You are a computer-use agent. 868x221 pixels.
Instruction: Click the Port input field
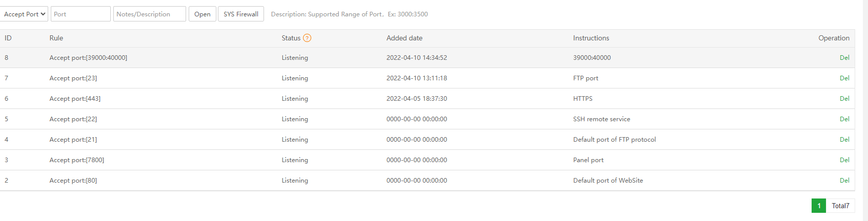80,14
